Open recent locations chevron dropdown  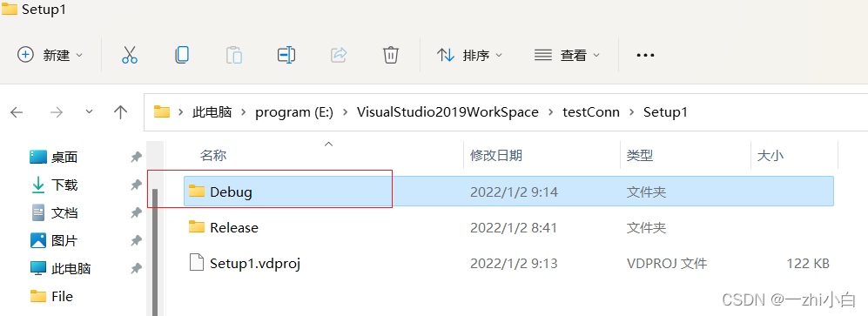tap(90, 111)
